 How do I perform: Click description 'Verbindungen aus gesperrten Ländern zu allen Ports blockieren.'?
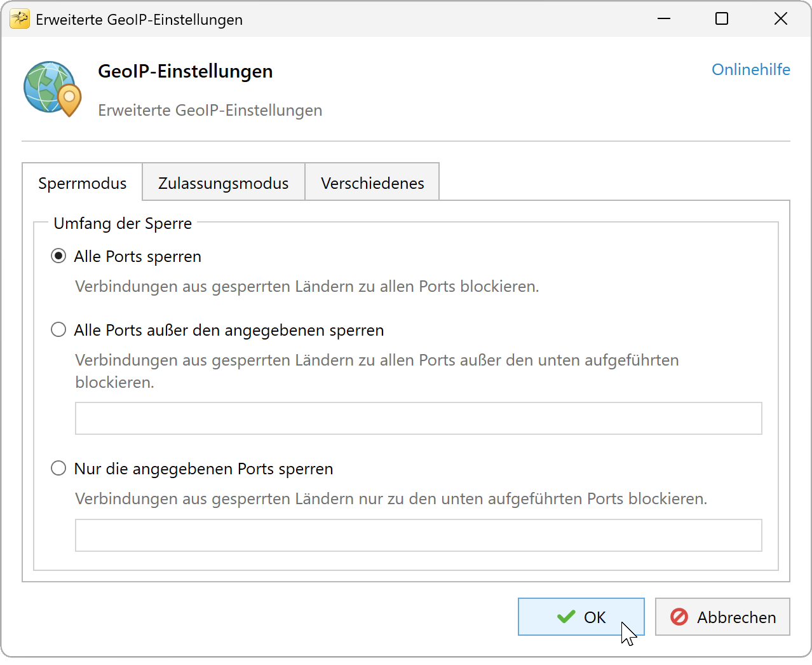click(x=307, y=286)
